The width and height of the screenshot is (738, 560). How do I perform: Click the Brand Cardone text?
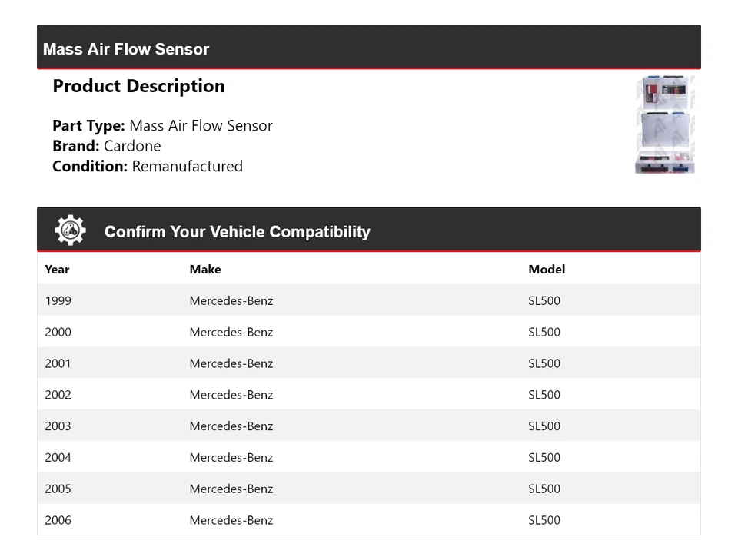(x=107, y=146)
